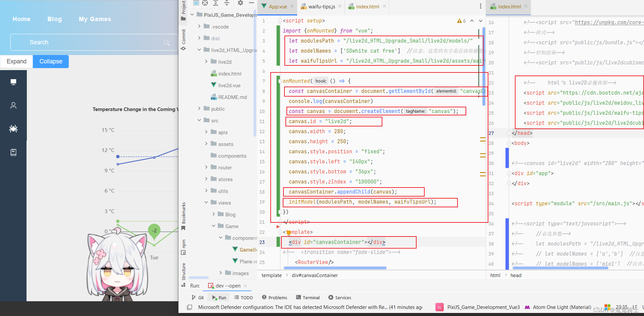
Task: Click the intention lightbulb at line 22
Action: pyautogui.click(x=288, y=233)
